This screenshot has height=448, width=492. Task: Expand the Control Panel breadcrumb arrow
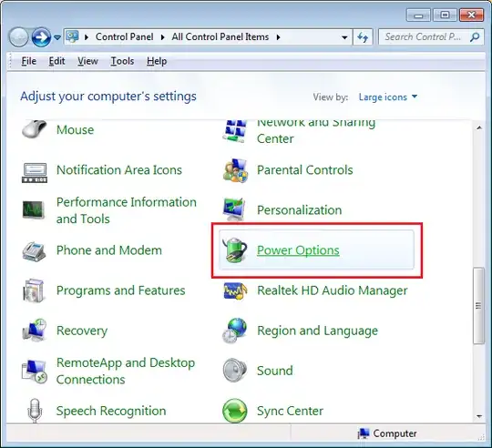coord(162,37)
